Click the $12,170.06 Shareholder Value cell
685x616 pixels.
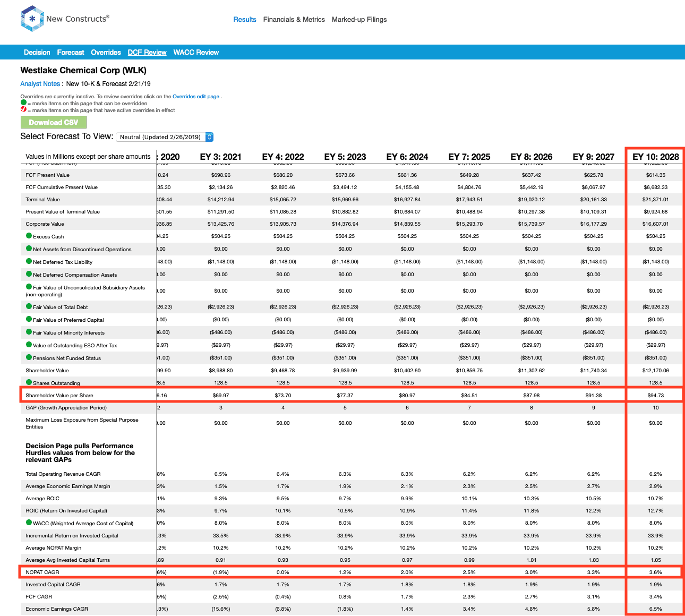coord(656,370)
